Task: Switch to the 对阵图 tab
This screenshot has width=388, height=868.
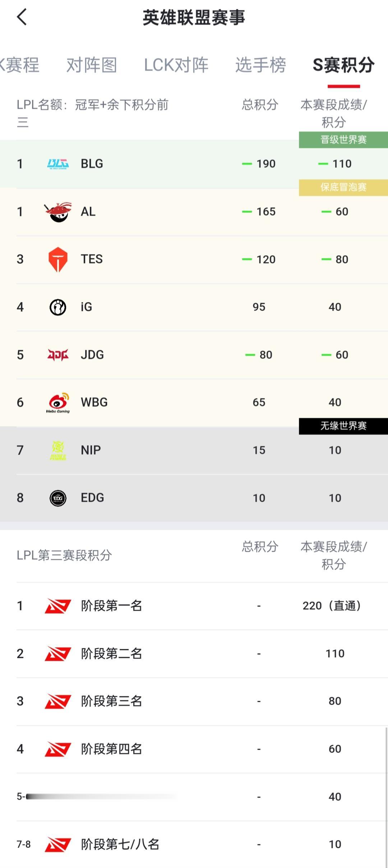Action: point(92,65)
